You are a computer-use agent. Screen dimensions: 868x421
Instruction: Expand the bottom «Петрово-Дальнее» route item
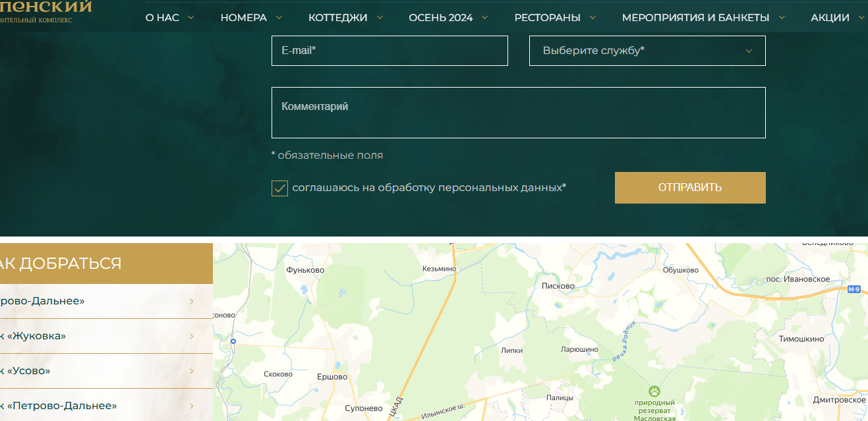tap(106, 406)
